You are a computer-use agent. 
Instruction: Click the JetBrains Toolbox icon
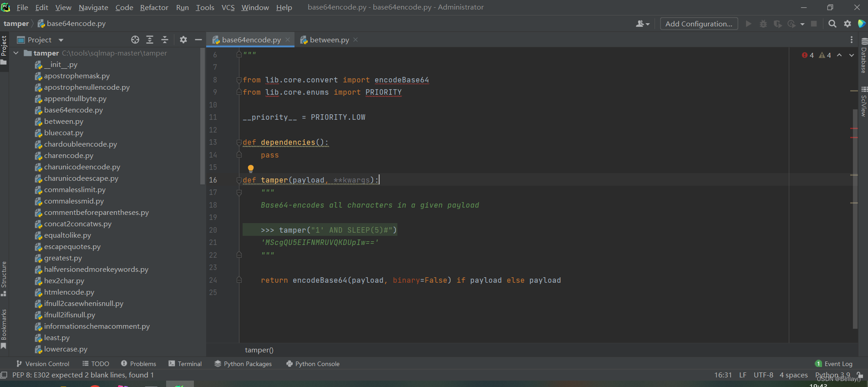point(862,24)
